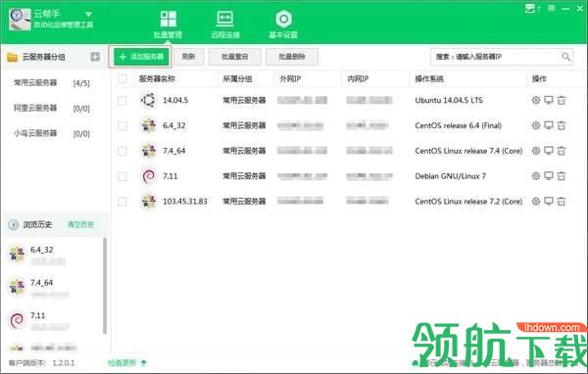The width and height of the screenshot is (588, 374).
Task: Open settings gear for server 7.4_64
Action: point(536,151)
